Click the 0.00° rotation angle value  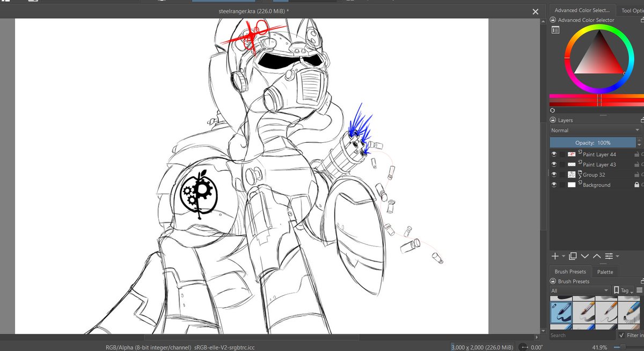click(537, 347)
